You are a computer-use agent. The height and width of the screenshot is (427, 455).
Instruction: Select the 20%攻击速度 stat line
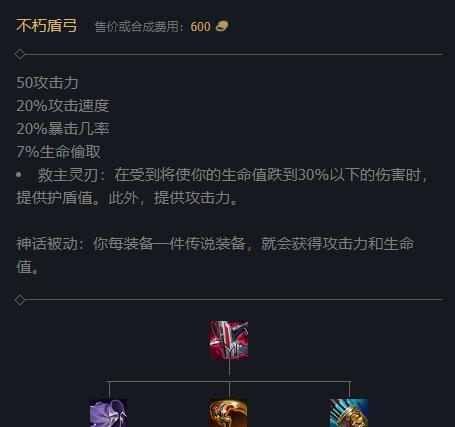coord(63,106)
